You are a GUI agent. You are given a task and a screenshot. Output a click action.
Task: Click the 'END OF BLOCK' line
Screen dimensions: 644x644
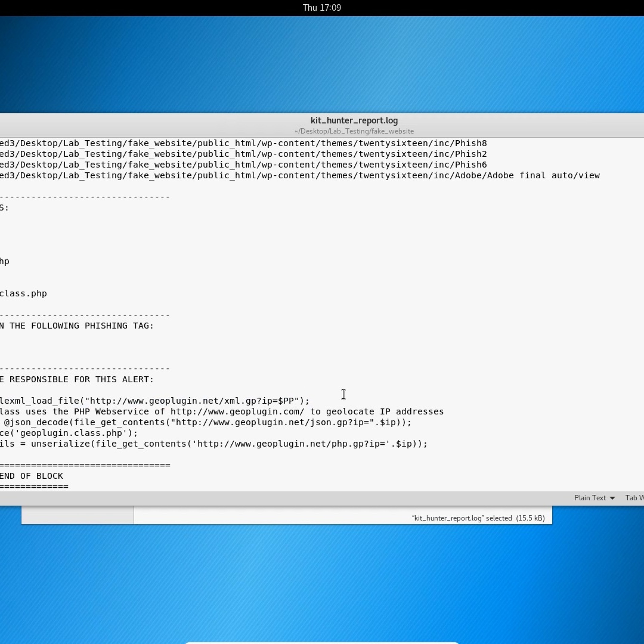(32, 476)
